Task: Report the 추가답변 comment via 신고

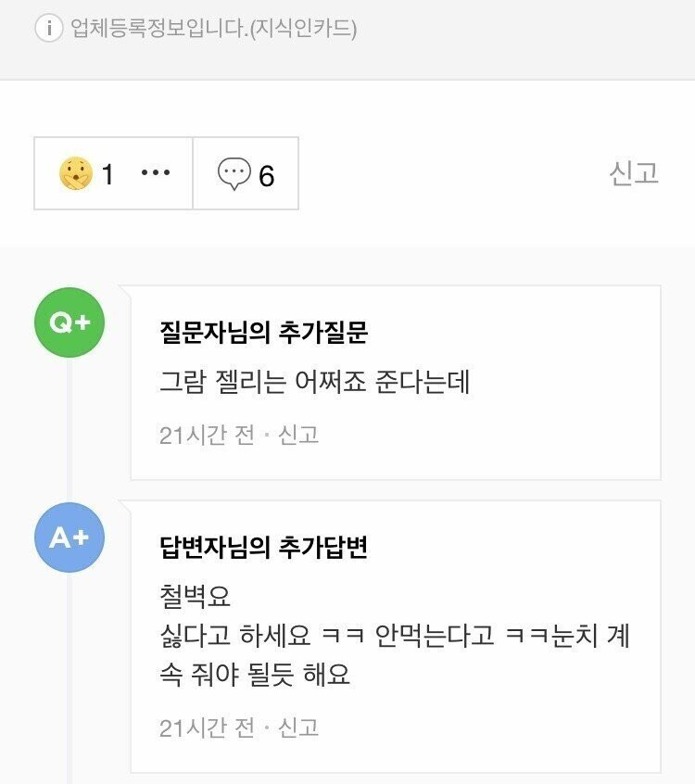Action: (298, 727)
